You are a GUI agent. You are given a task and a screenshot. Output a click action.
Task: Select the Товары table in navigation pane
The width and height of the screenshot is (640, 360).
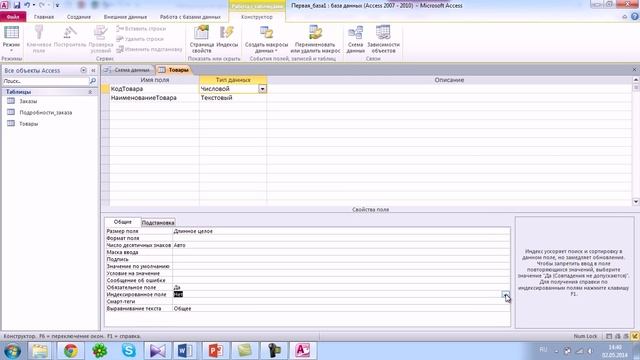(x=29, y=123)
